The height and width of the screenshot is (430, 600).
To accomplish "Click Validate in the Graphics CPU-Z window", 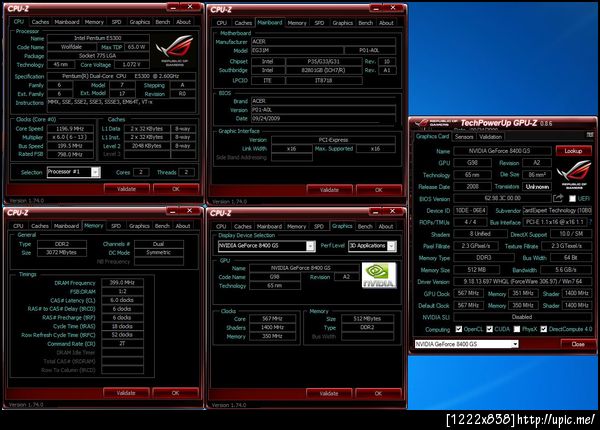I will 329,393.
